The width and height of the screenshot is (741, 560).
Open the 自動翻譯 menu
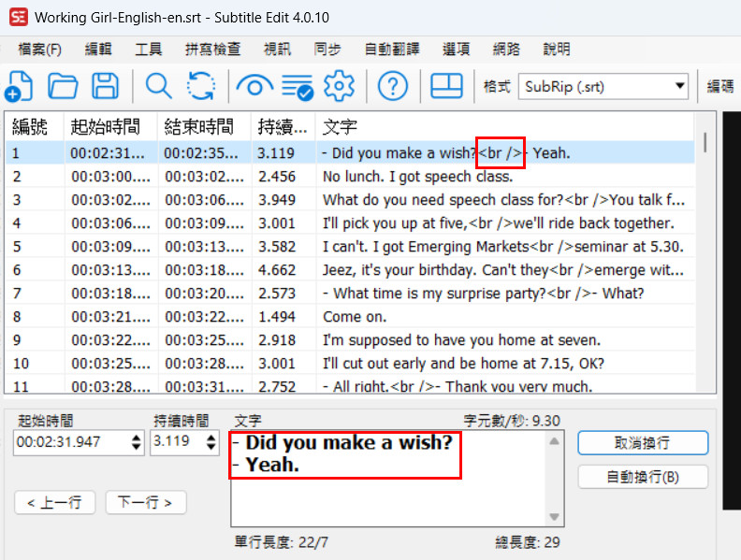coord(391,49)
